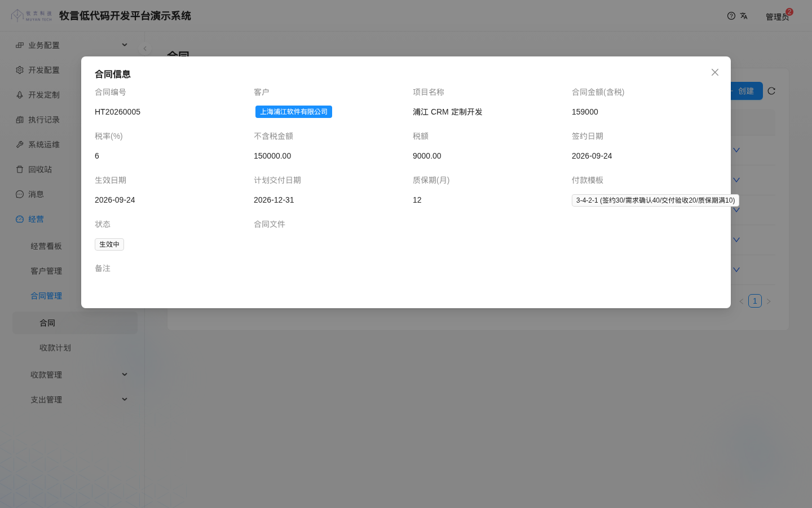This screenshot has width=812, height=508.
Task: Click project name 浦江 CRM 定制开发
Action: (x=448, y=112)
